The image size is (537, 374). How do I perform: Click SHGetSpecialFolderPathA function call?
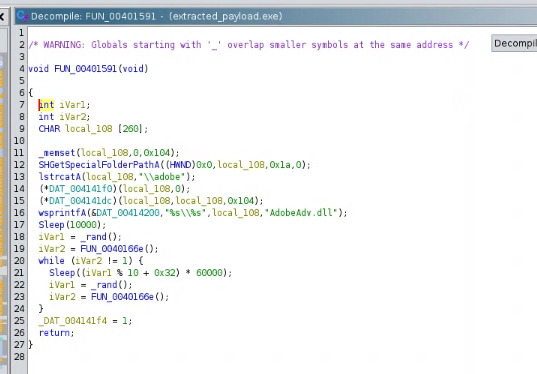coord(99,165)
